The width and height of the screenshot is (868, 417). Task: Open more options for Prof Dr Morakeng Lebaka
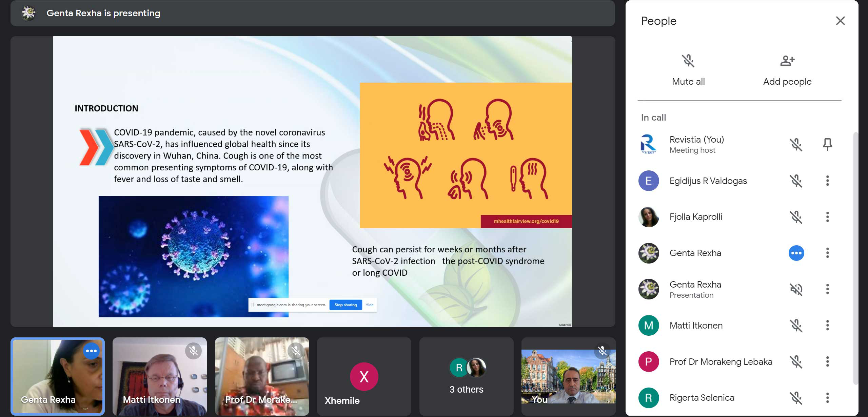827,361
